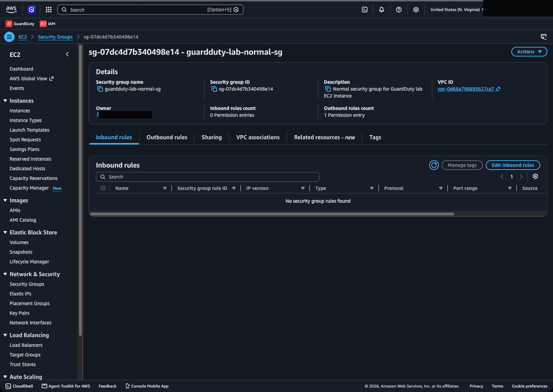This screenshot has height=392, width=553.
Task: Tick the select-all rules checkbox
Action: [103, 188]
